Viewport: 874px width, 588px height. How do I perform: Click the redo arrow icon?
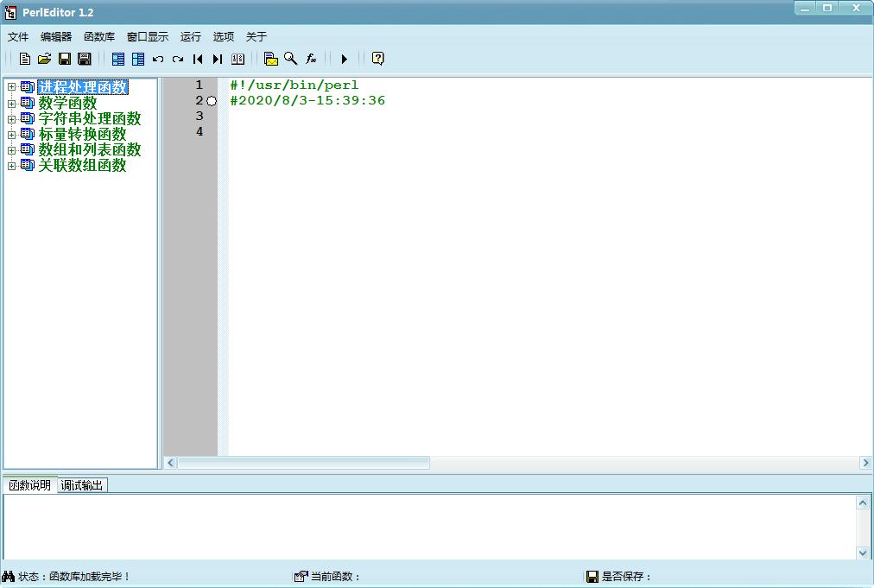click(x=178, y=59)
